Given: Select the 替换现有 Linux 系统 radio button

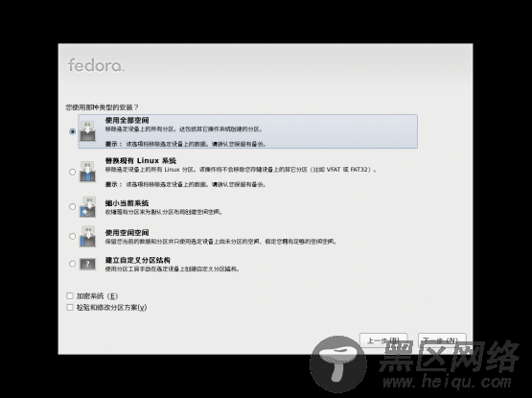Looking at the screenshot, I should (72, 172).
